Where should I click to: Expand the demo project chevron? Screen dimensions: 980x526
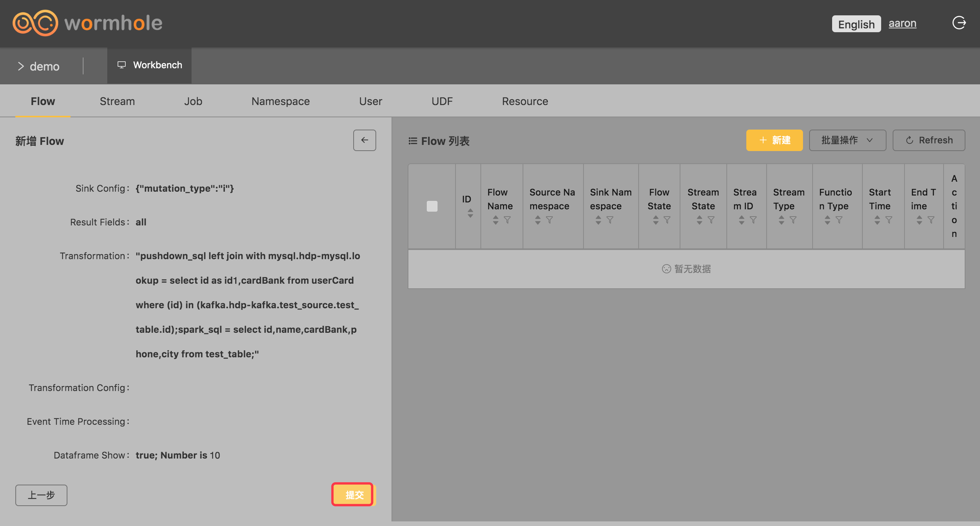coord(21,66)
